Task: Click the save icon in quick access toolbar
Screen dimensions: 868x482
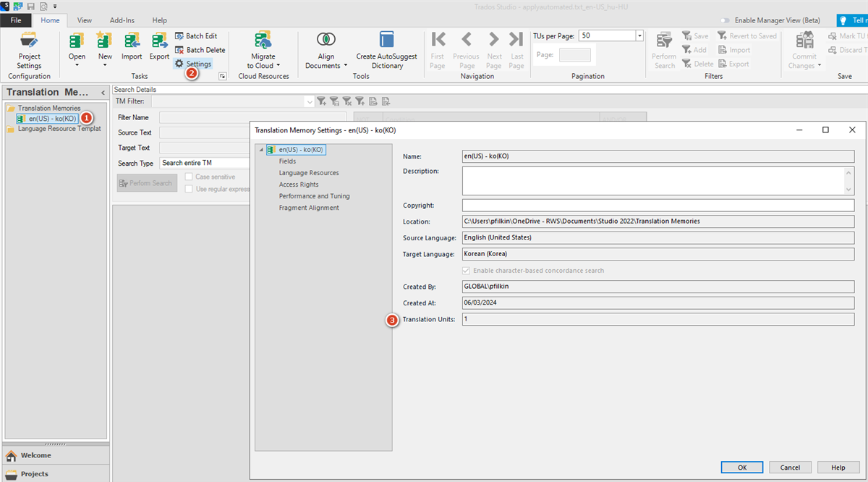Action: click(x=31, y=6)
